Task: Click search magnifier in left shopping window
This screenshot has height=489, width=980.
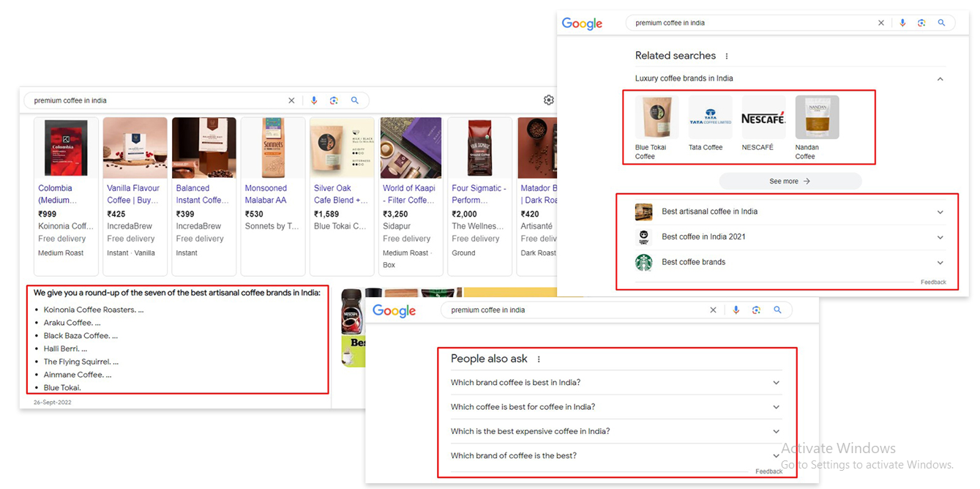Action: (x=354, y=100)
